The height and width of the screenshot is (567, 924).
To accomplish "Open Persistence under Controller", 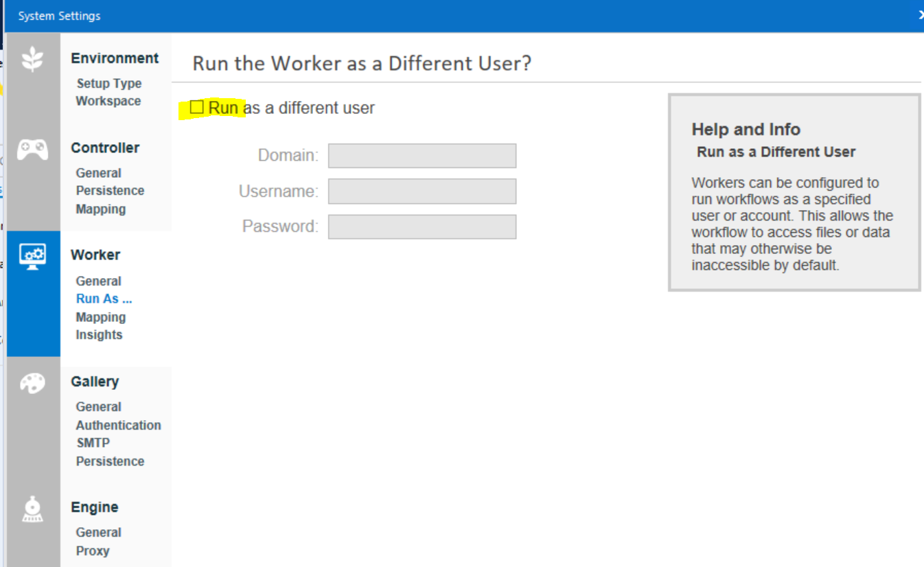I will pos(110,190).
